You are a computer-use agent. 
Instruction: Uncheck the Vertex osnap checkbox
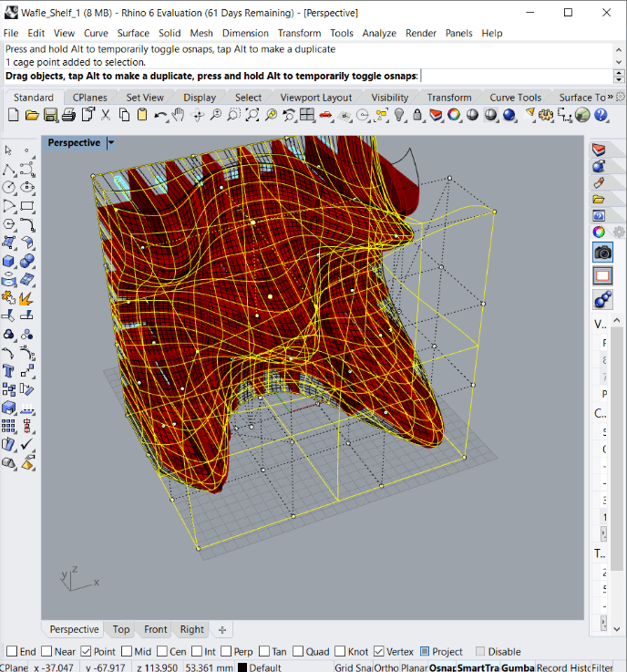click(380, 652)
